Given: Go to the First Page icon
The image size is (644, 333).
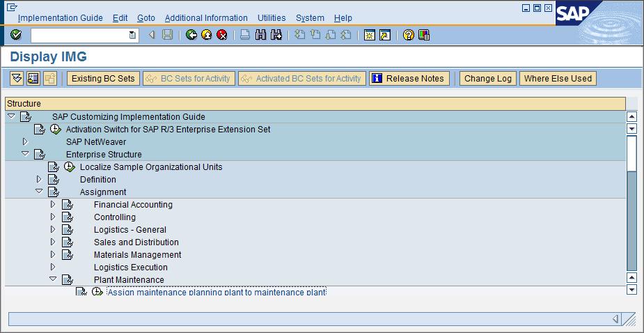Looking at the screenshot, I should (x=300, y=35).
